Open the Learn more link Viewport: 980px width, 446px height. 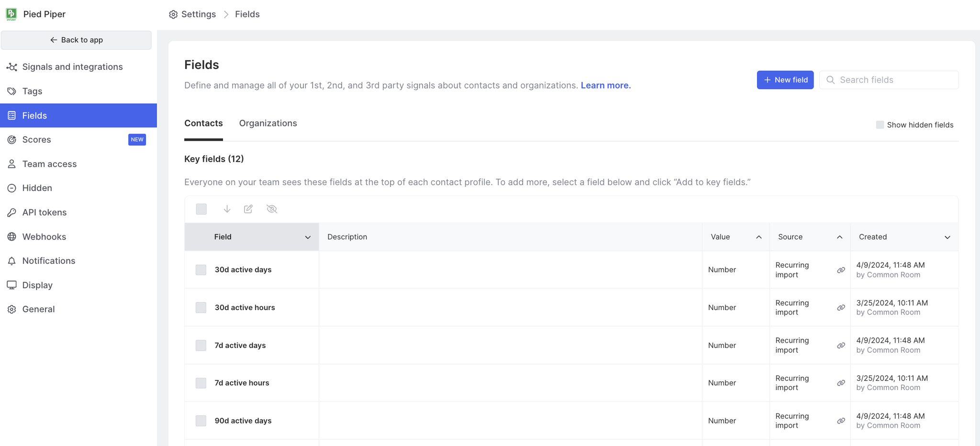[x=605, y=86]
